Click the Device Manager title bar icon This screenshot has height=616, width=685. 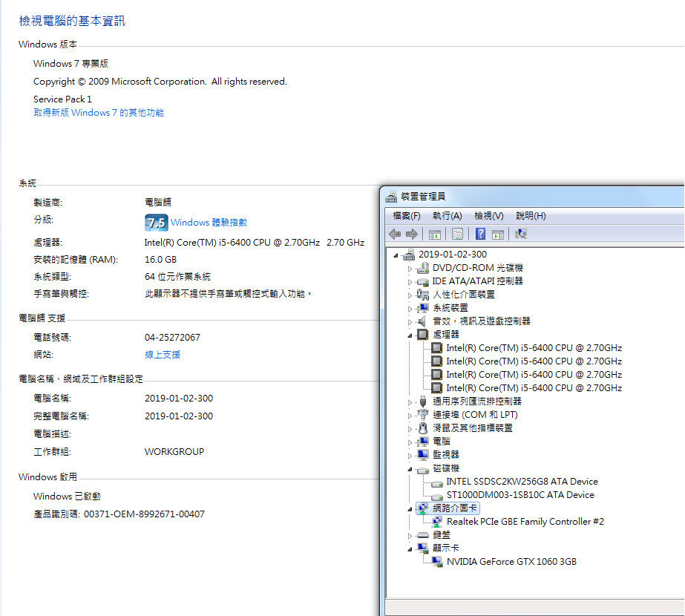[x=391, y=197]
